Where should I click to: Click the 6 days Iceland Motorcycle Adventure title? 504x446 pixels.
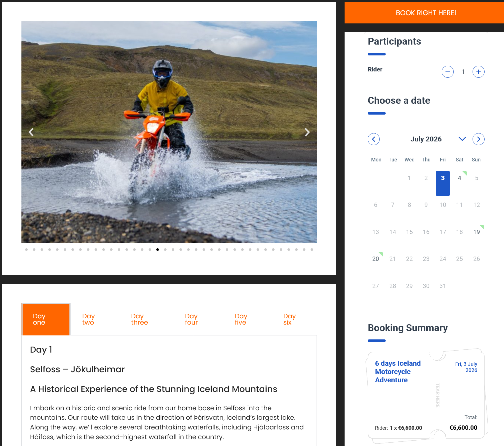pyautogui.click(x=398, y=372)
